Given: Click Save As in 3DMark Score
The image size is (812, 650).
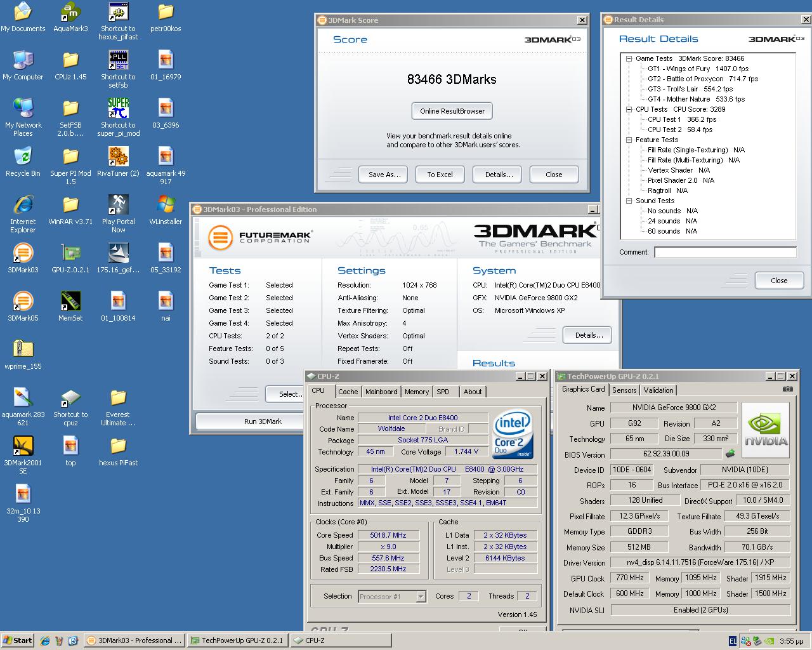Looking at the screenshot, I should click(x=384, y=175).
